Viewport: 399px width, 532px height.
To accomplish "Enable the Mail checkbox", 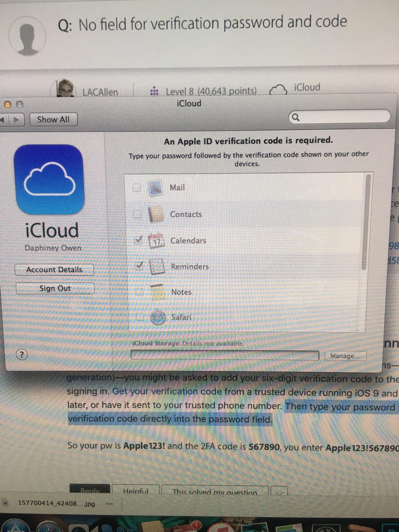I will (137, 187).
